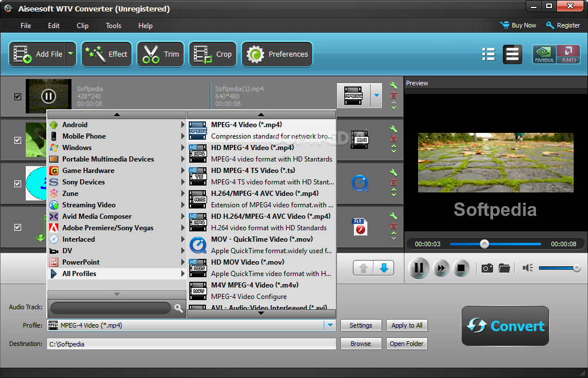Click the profile search magnifier icon
Viewport: 588px width, 378px height.
tap(178, 308)
